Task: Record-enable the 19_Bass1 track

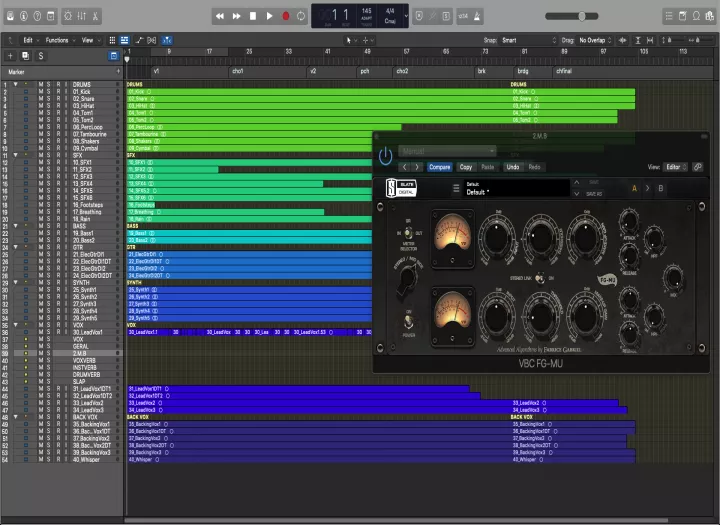Action: (x=58, y=233)
